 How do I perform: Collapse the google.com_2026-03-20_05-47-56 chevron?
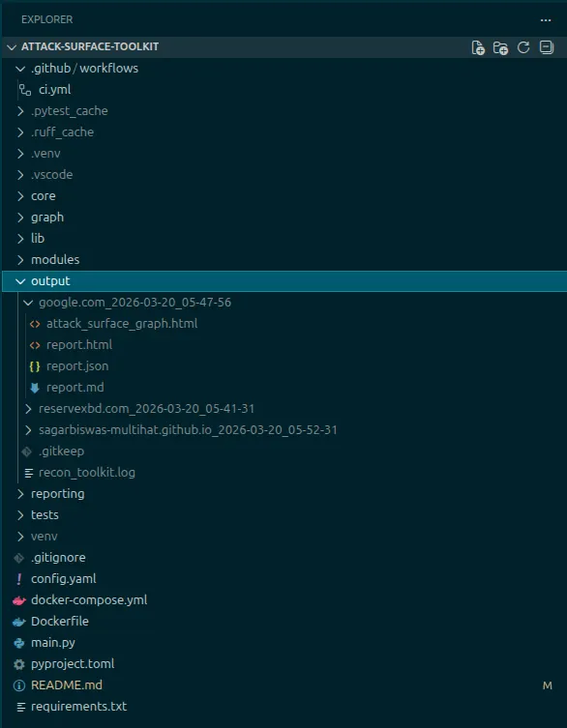tap(28, 303)
